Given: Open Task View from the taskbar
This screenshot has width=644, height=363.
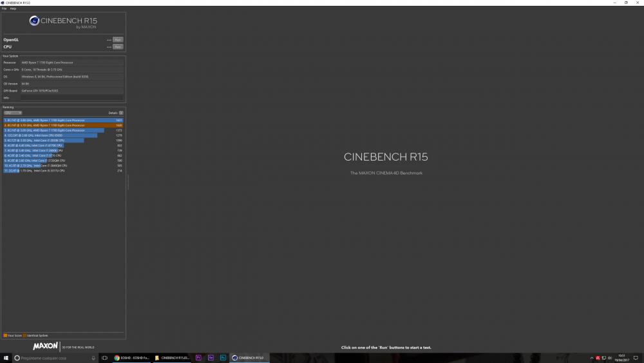Looking at the screenshot, I should tap(104, 358).
